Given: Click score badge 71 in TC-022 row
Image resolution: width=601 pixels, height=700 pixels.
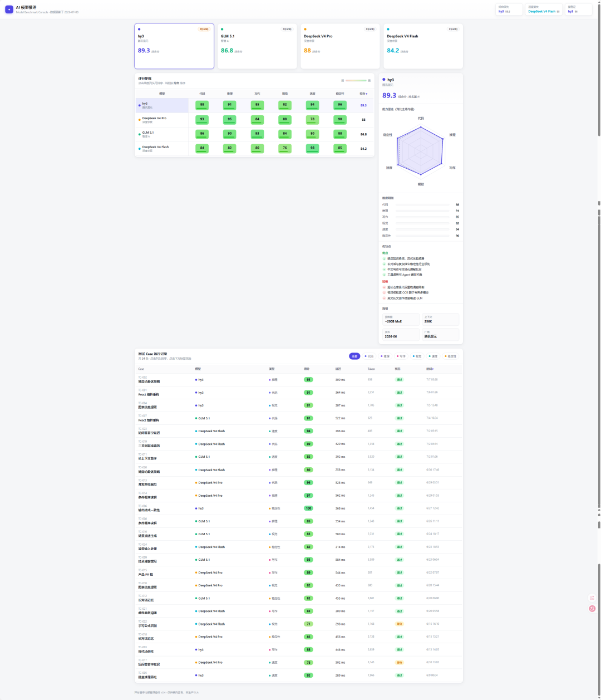Looking at the screenshot, I should tap(308, 624).
